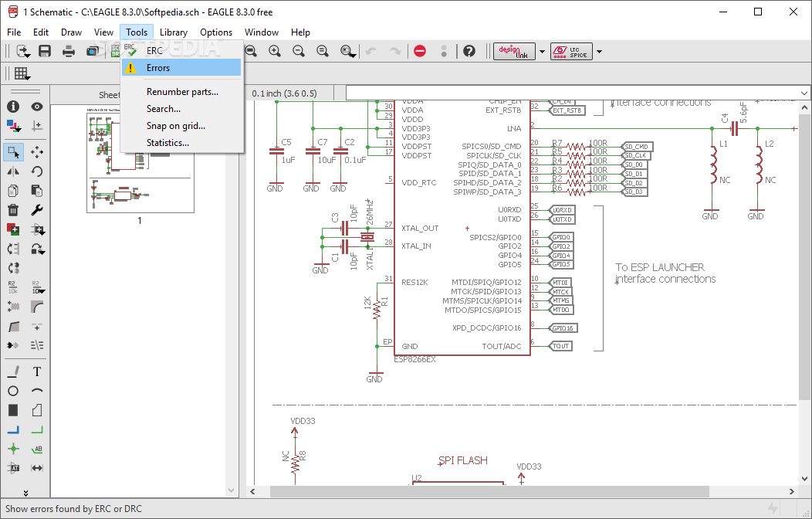The height and width of the screenshot is (519, 812).
Task: Expand the command line history dropdown
Action: tap(804, 93)
